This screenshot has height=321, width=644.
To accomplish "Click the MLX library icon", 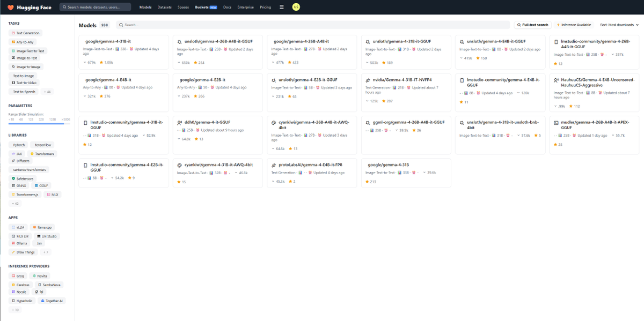I will tap(49, 195).
